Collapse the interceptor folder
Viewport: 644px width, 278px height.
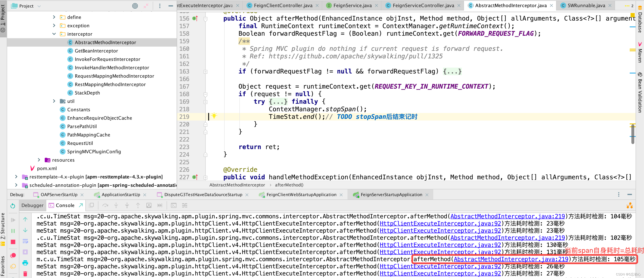pyautogui.click(x=54, y=34)
